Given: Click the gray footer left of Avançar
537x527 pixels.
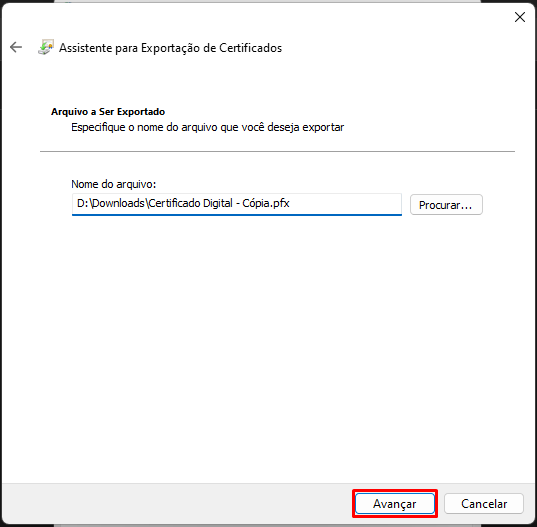Looking at the screenshot, I should point(176,503).
